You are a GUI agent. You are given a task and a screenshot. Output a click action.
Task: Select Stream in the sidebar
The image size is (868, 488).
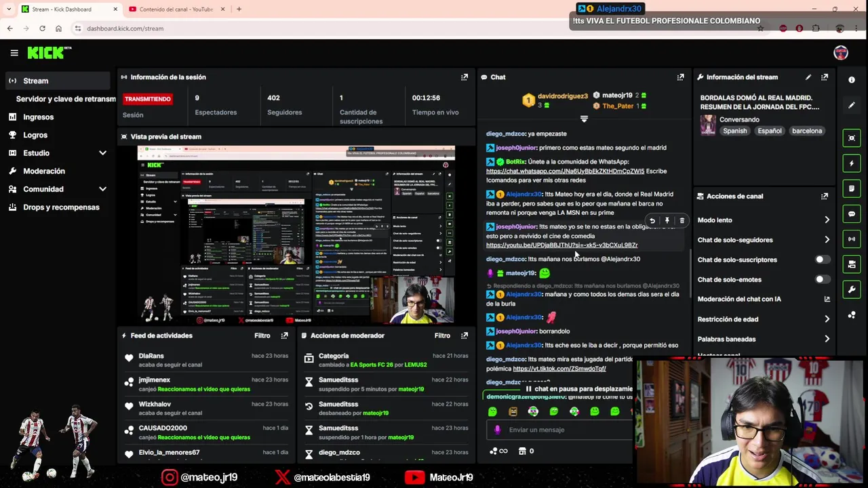coord(58,81)
